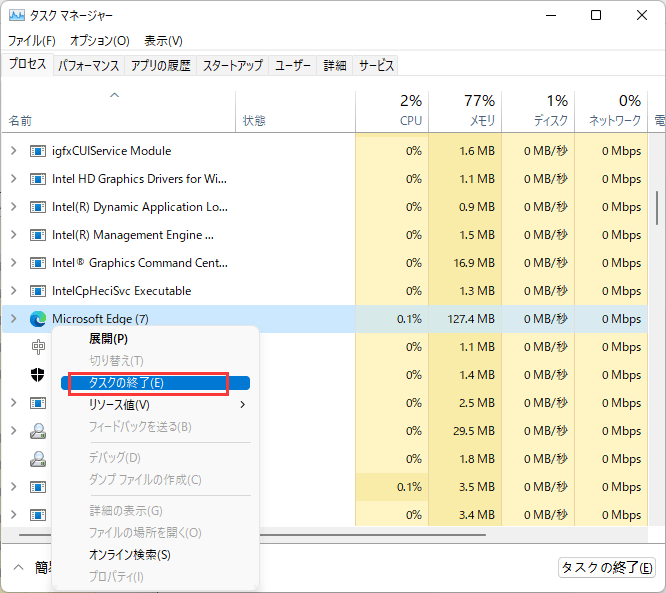Click the process icon in the 3.4 MB row

tap(38, 515)
